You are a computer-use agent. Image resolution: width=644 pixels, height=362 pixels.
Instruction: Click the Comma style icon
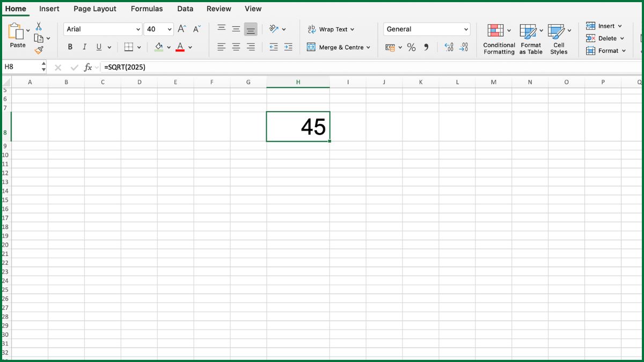coord(426,47)
